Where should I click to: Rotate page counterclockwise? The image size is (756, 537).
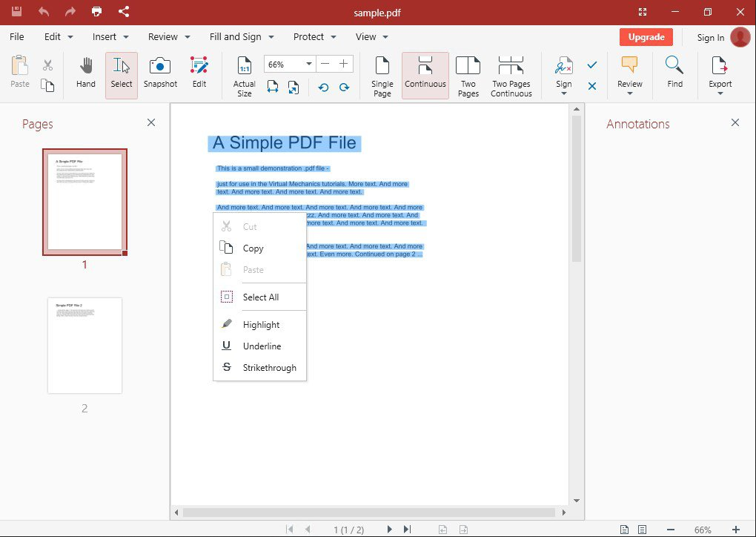323,88
